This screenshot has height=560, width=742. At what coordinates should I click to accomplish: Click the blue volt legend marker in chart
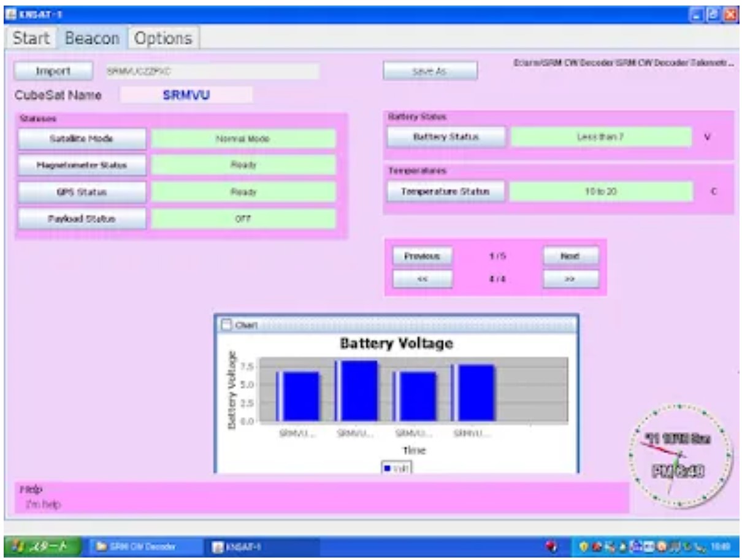click(388, 468)
